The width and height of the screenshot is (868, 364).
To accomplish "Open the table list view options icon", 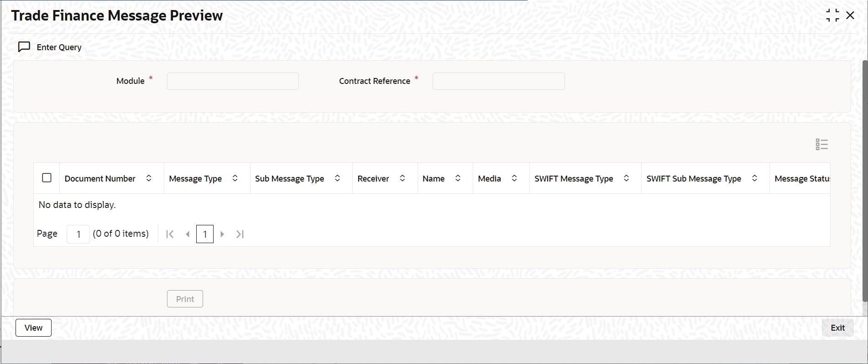I will click(x=821, y=145).
